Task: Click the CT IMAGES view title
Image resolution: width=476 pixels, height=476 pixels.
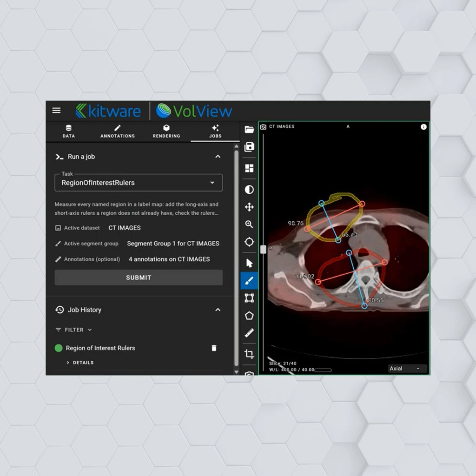Action: (x=282, y=126)
